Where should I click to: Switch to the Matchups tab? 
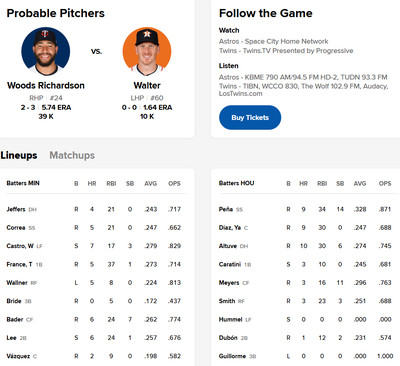click(x=72, y=155)
